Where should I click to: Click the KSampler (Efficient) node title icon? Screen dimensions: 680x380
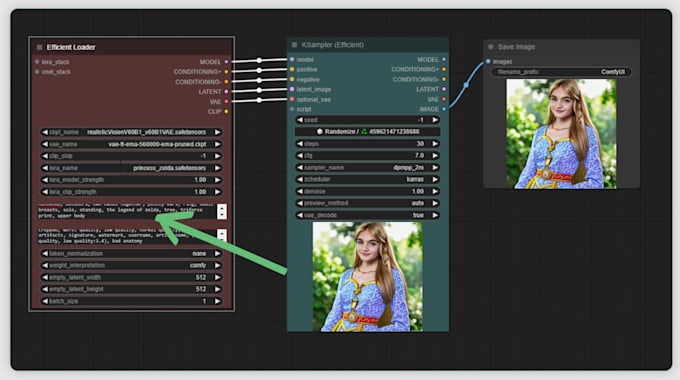[x=294, y=45]
